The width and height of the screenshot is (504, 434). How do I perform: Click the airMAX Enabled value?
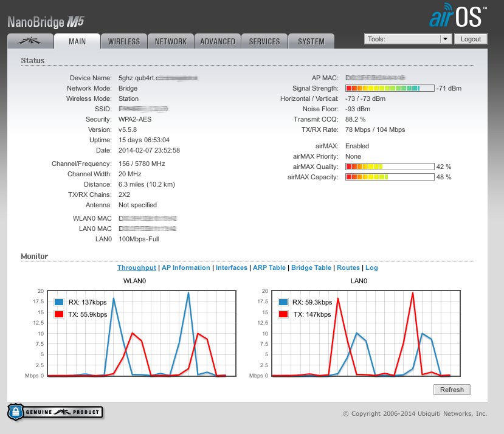pyautogui.click(x=357, y=146)
